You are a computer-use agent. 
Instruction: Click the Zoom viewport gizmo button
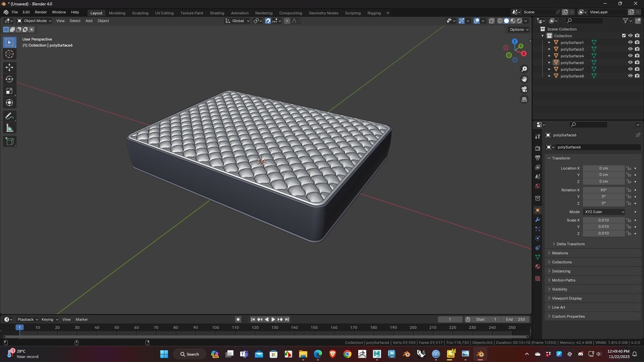pos(524,69)
